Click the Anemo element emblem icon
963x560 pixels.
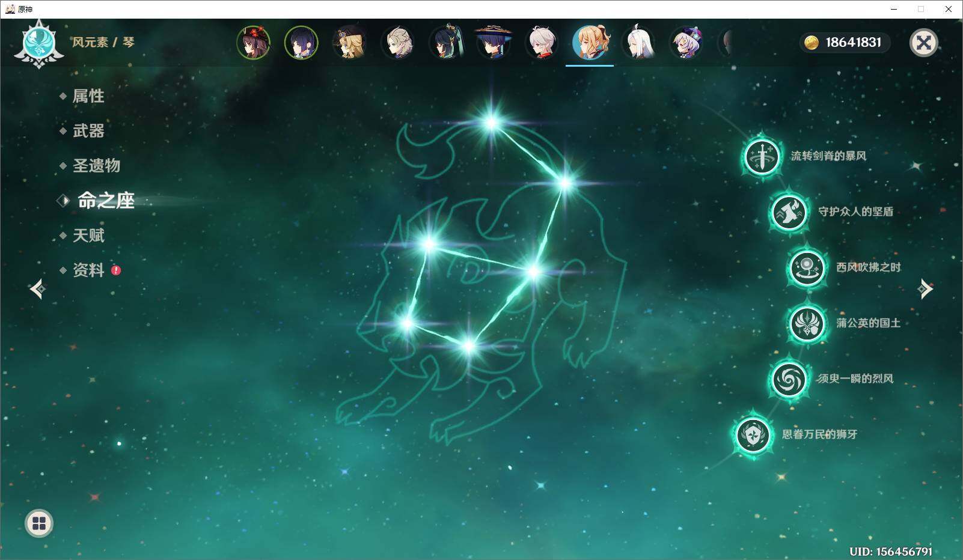coord(39,44)
